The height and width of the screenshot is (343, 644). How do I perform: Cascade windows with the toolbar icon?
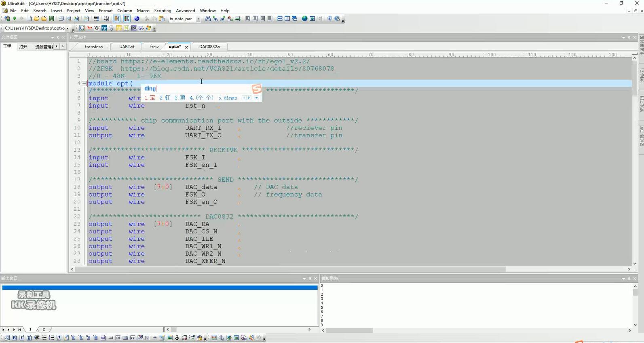coord(294,19)
